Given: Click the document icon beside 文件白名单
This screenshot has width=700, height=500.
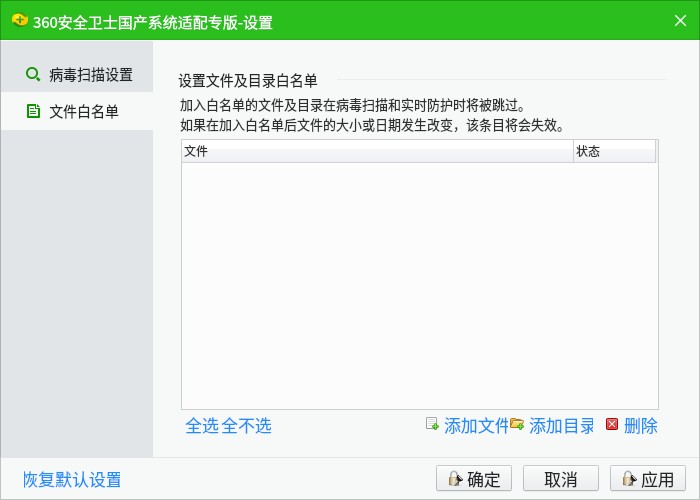Looking at the screenshot, I should tap(33, 111).
